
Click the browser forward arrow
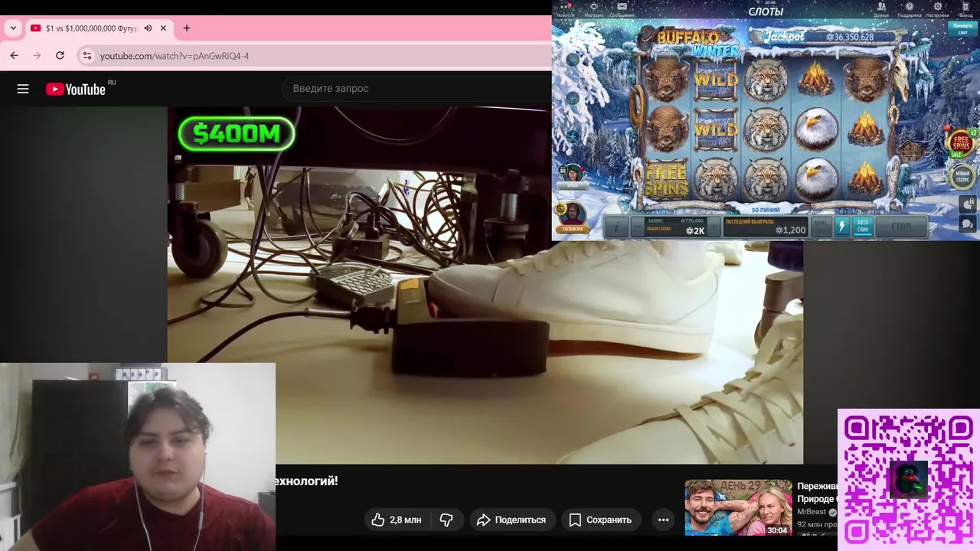point(37,56)
